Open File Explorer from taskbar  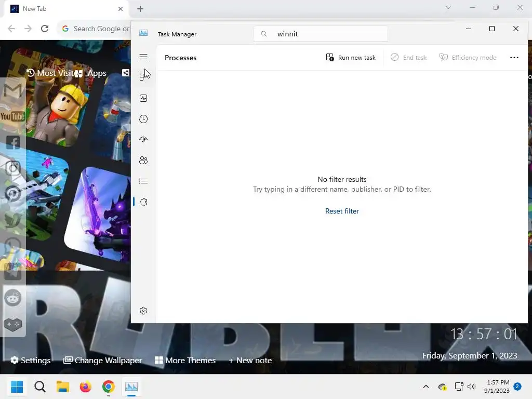[63, 387]
